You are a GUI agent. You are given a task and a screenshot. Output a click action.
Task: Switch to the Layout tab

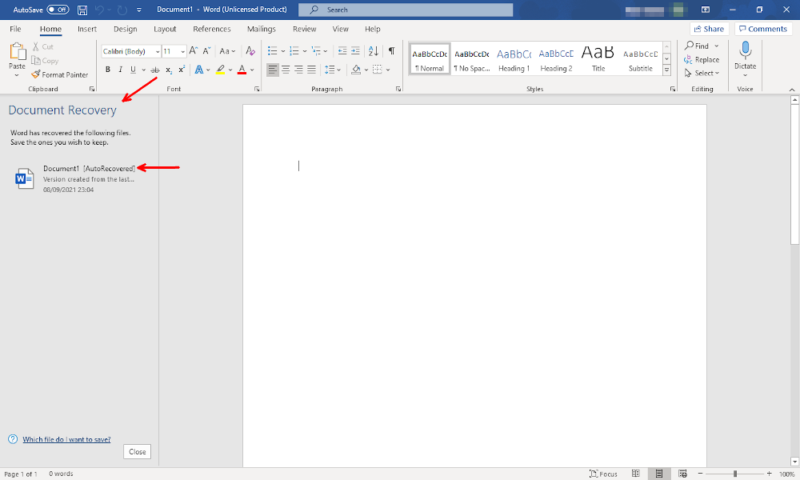(x=165, y=29)
